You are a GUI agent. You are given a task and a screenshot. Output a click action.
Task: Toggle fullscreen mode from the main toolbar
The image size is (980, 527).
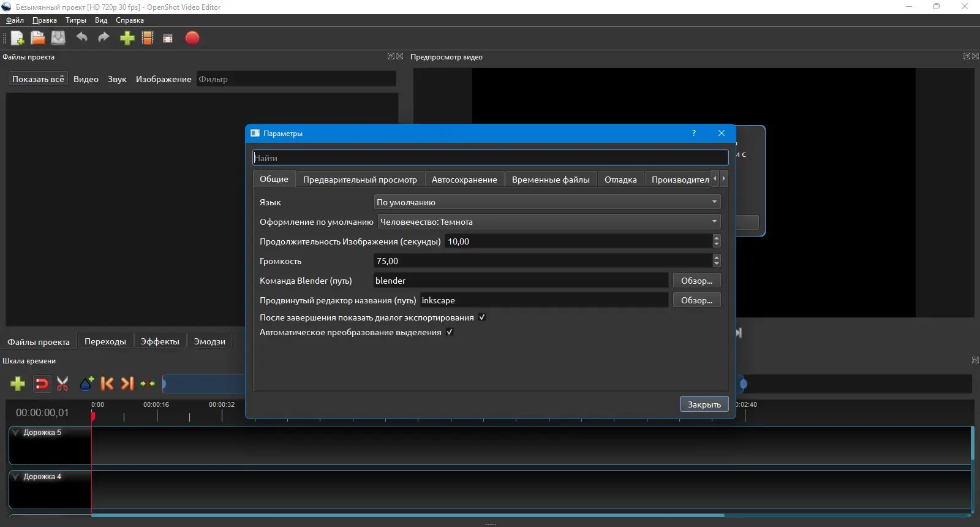pyautogui.click(x=168, y=39)
